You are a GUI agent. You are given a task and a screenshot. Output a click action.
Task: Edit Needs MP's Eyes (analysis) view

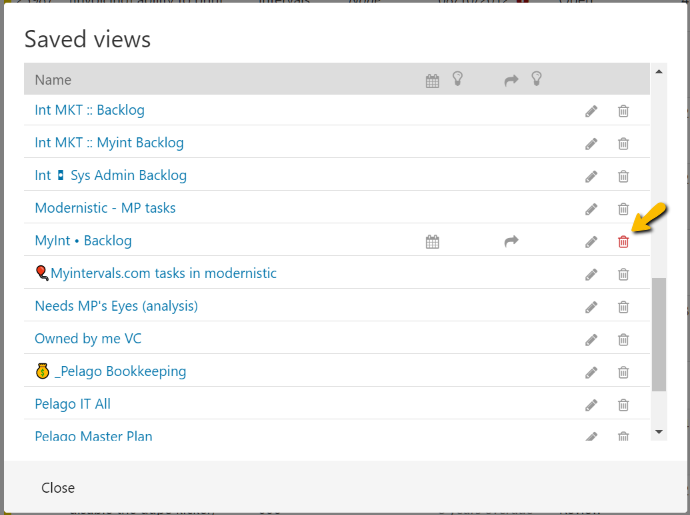591,307
